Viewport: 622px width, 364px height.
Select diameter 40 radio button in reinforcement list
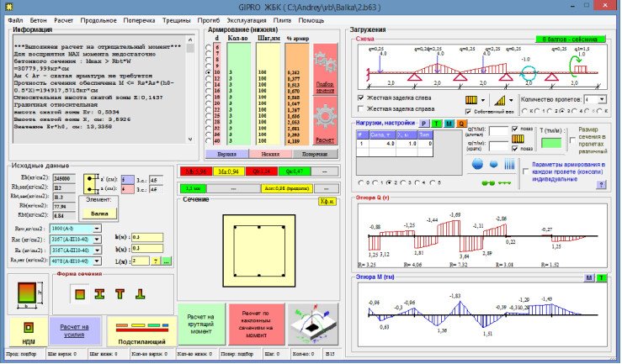click(208, 140)
